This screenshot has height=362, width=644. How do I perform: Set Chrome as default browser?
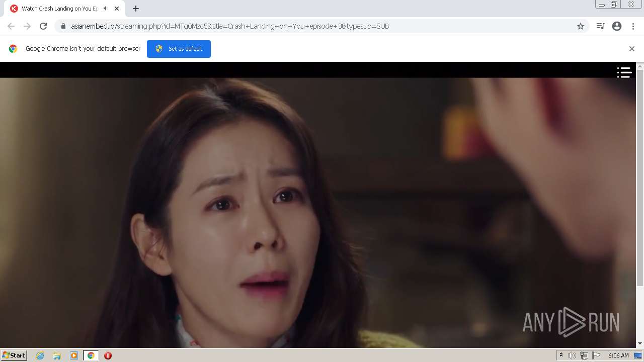coord(179,49)
